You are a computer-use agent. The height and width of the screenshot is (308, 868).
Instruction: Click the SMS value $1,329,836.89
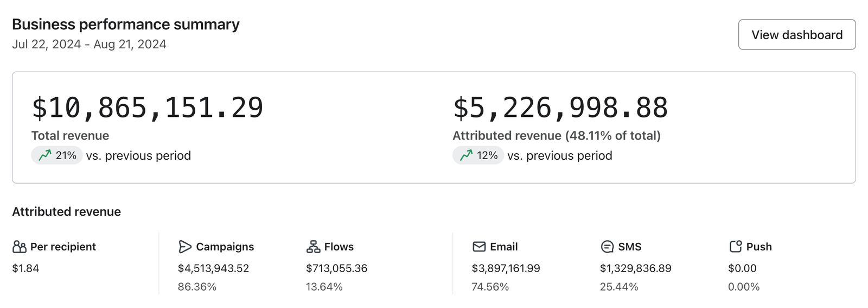tap(635, 268)
